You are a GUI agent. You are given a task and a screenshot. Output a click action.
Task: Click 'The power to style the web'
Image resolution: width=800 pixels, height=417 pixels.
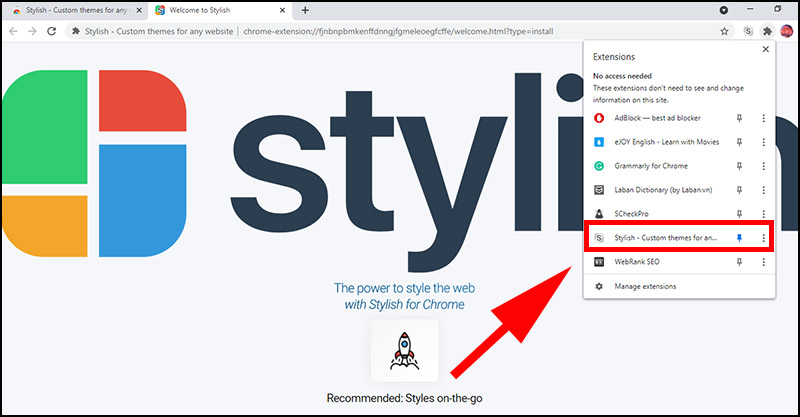405,288
